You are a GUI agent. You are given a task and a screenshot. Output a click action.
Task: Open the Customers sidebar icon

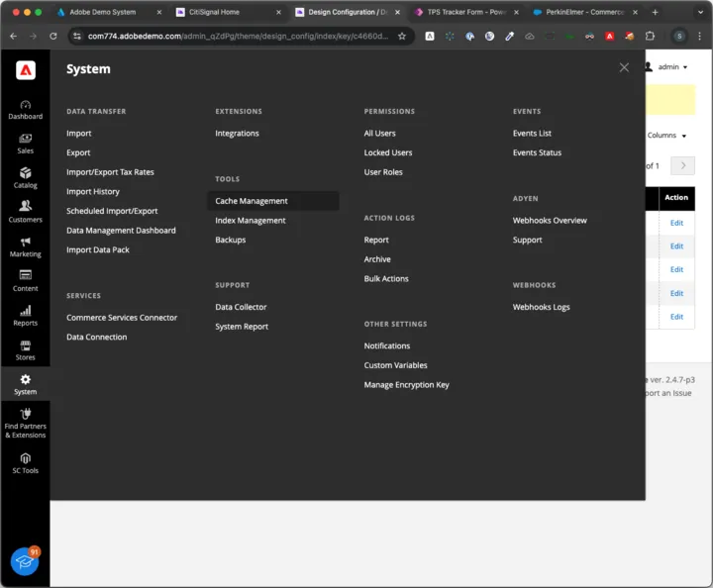pyautogui.click(x=25, y=213)
